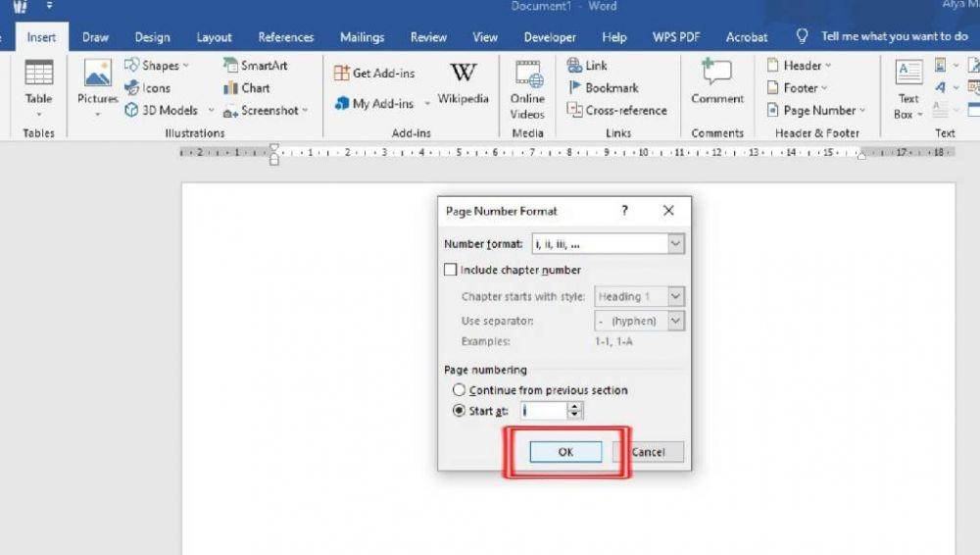Launch the Wikipedia add-in

click(463, 83)
